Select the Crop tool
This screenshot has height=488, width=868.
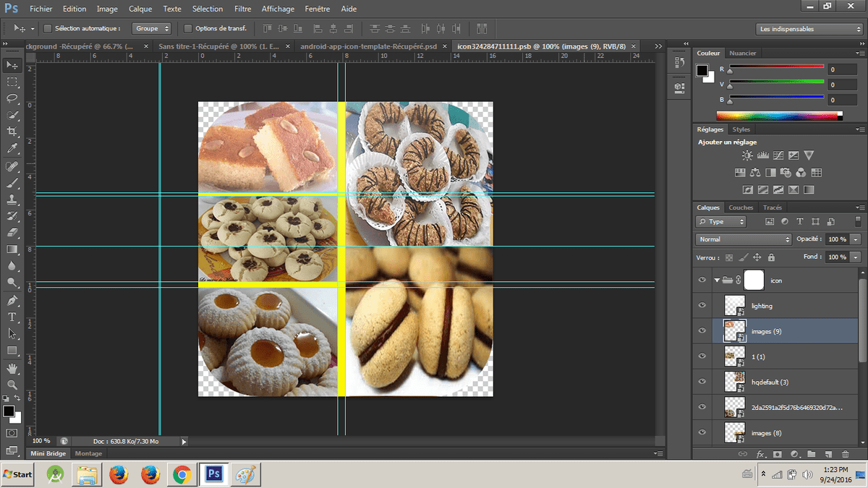click(12, 132)
